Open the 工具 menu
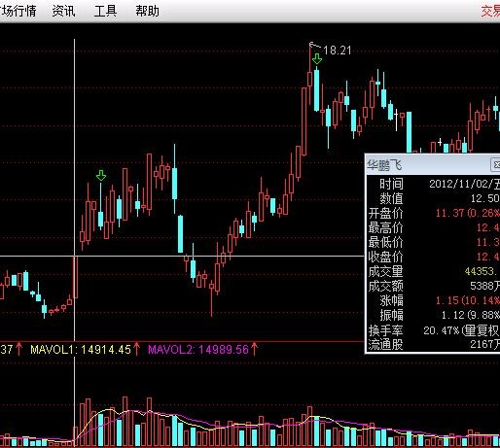 [105, 11]
